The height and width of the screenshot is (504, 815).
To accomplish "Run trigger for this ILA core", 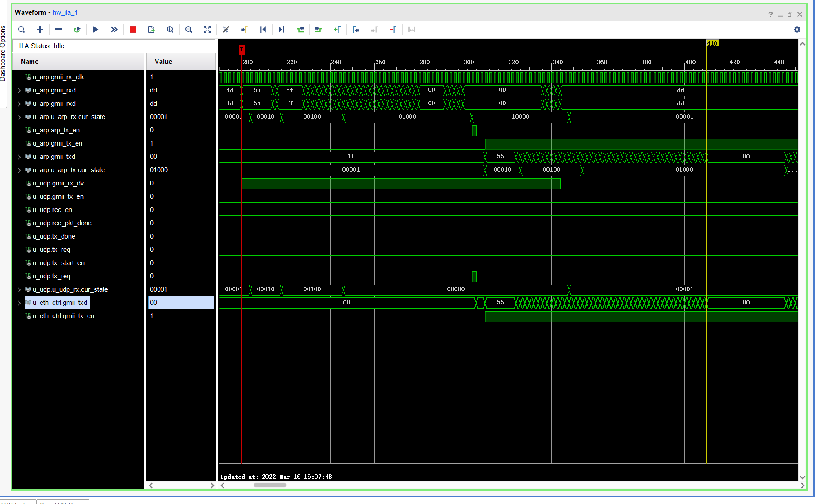I will (95, 30).
